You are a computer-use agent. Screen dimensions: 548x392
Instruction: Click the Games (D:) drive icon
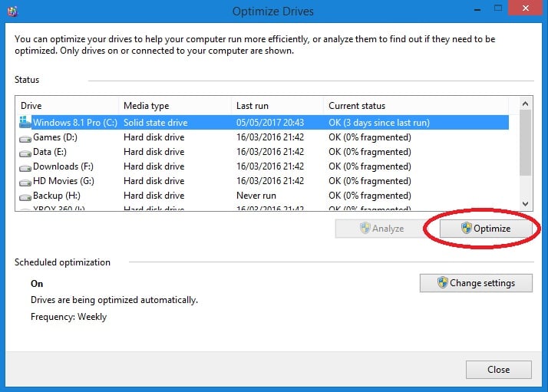click(x=25, y=137)
